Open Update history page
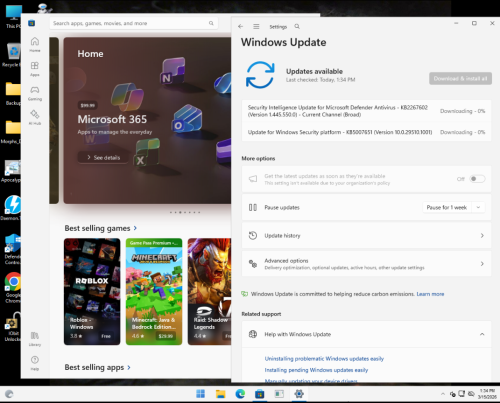500x403 pixels. tap(366, 235)
